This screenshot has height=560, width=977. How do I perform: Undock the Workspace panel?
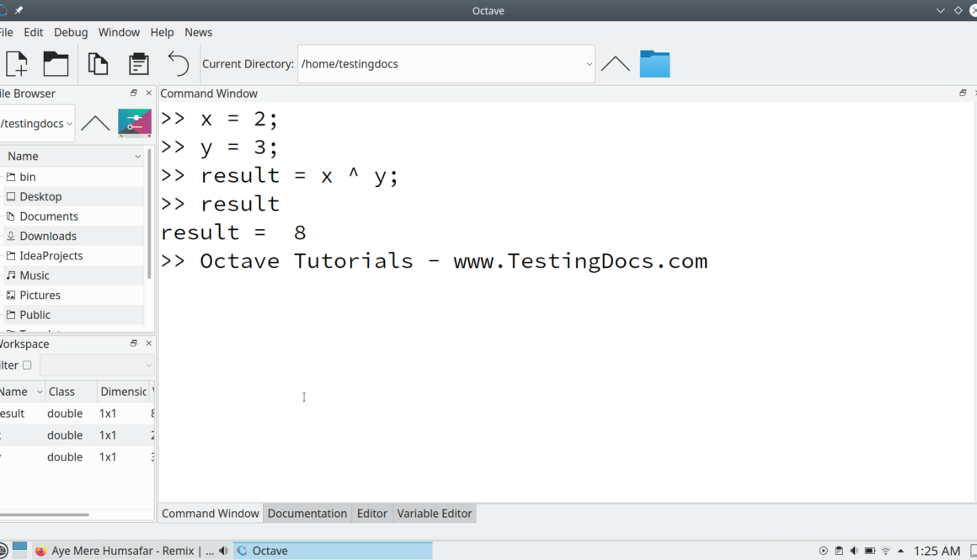[x=133, y=344]
